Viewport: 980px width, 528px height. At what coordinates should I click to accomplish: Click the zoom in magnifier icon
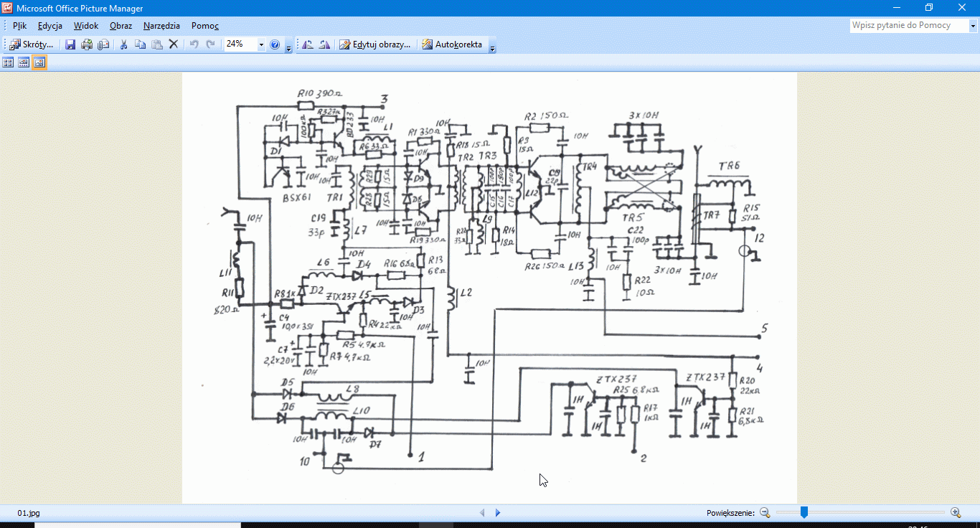coord(956,512)
